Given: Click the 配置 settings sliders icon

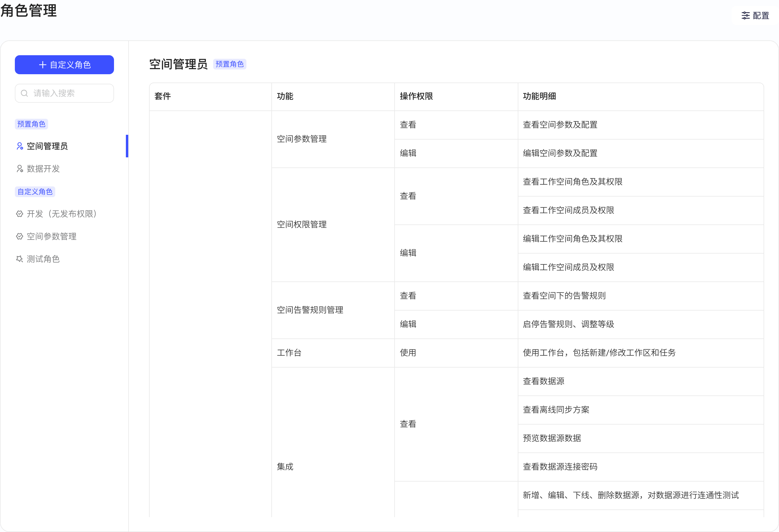Looking at the screenshot, I should coord(745,15).
